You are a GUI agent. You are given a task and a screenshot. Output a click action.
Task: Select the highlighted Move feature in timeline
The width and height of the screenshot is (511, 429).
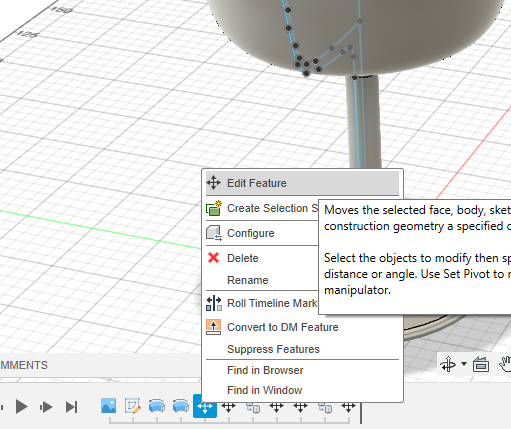205,406
